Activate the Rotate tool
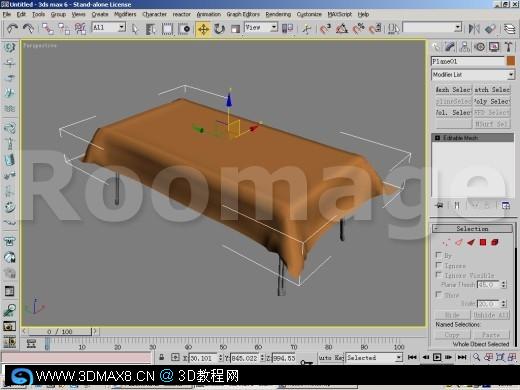This screenshot has width=520, height=390. (x=219, y=29)
